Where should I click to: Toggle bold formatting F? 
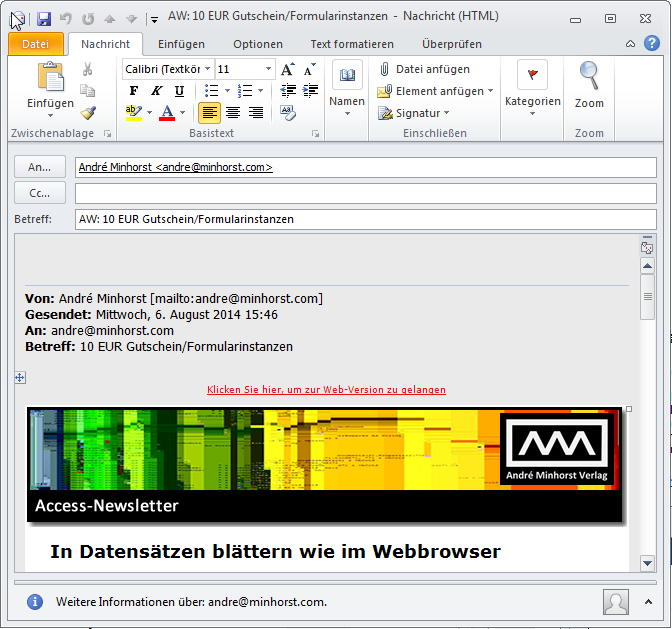[x=134, y=90]
